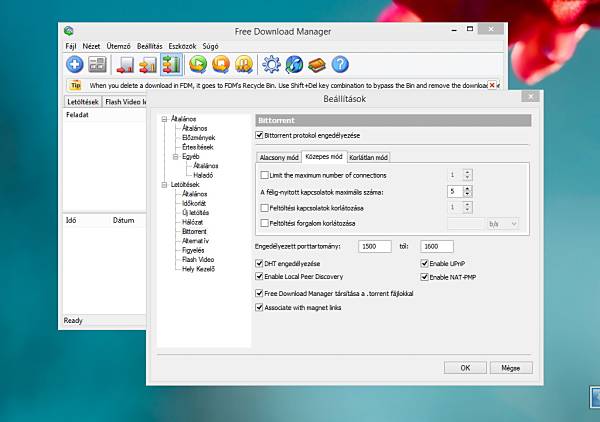Toggle Associate with magnet links
This screenshot has width=600, height=422.
[259, 307]
